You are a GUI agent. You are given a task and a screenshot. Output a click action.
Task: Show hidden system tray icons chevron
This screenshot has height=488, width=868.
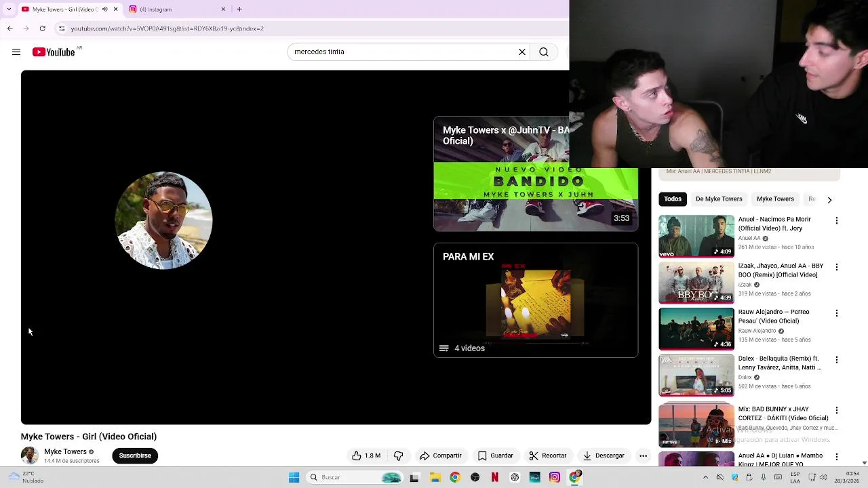coord(705,477)
